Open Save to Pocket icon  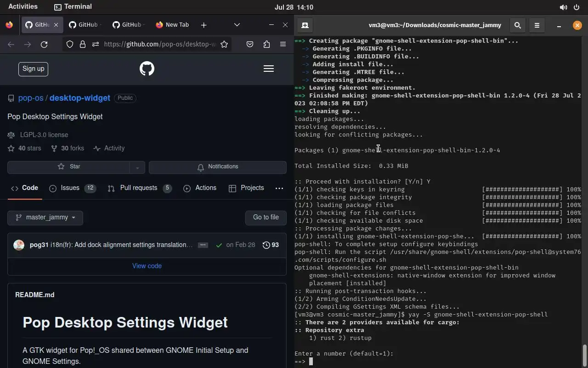click(x=250, y=44)
